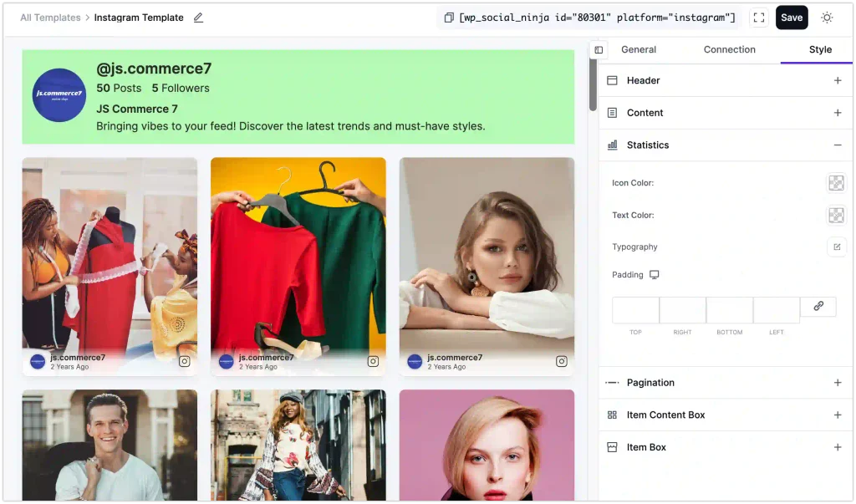Collapse the Statistics section minus
This screenshot has width=856, height=504.
[838, 145]
